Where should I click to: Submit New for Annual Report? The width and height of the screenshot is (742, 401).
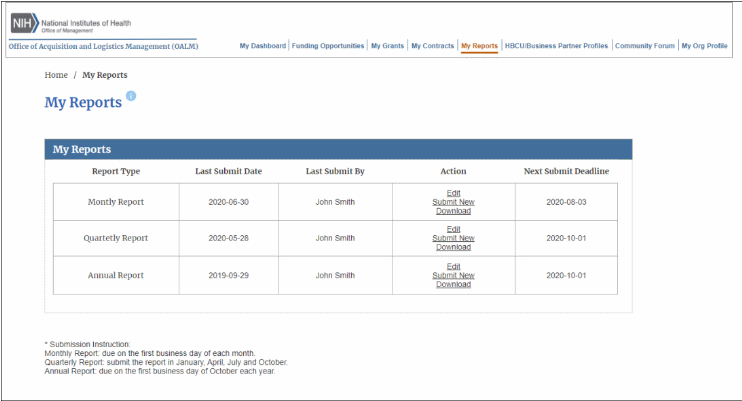453,275
